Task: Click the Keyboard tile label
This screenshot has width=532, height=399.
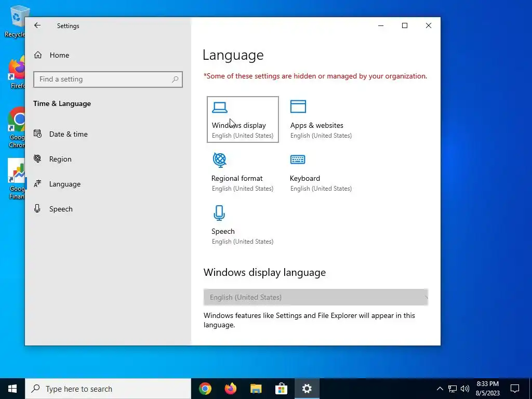Action: click(304, 178)
